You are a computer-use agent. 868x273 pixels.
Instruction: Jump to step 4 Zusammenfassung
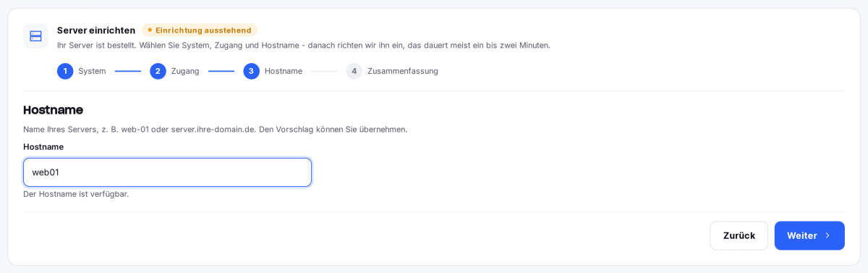pos(392,71)
